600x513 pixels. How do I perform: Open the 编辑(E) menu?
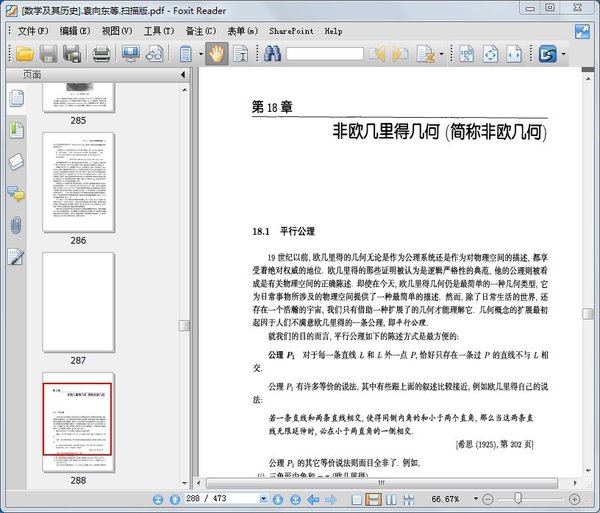[75, 31]
